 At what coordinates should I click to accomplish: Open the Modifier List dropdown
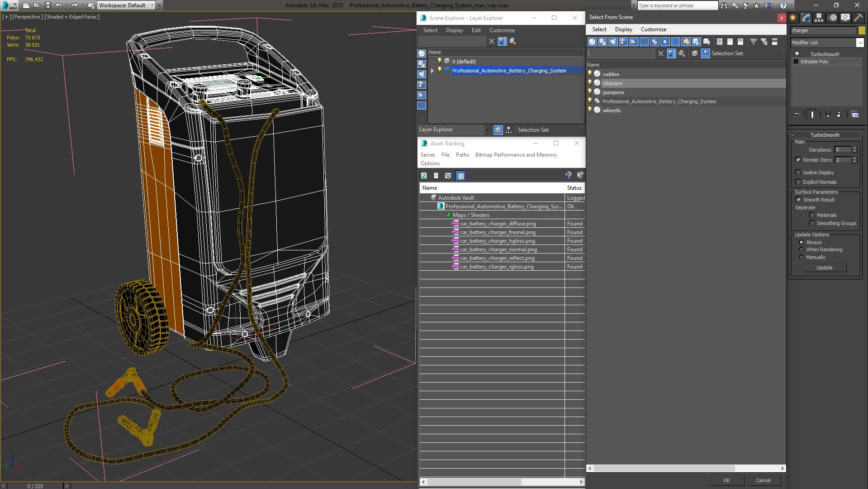(x=859, y=43)
